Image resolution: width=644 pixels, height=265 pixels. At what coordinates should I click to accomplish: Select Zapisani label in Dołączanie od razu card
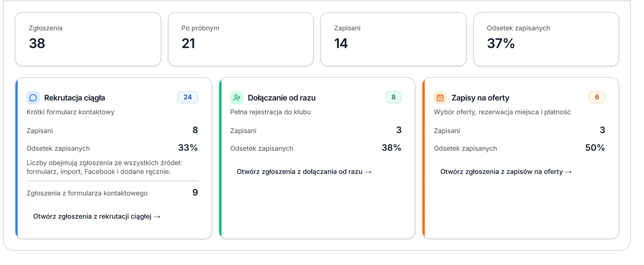coord(243,131)
